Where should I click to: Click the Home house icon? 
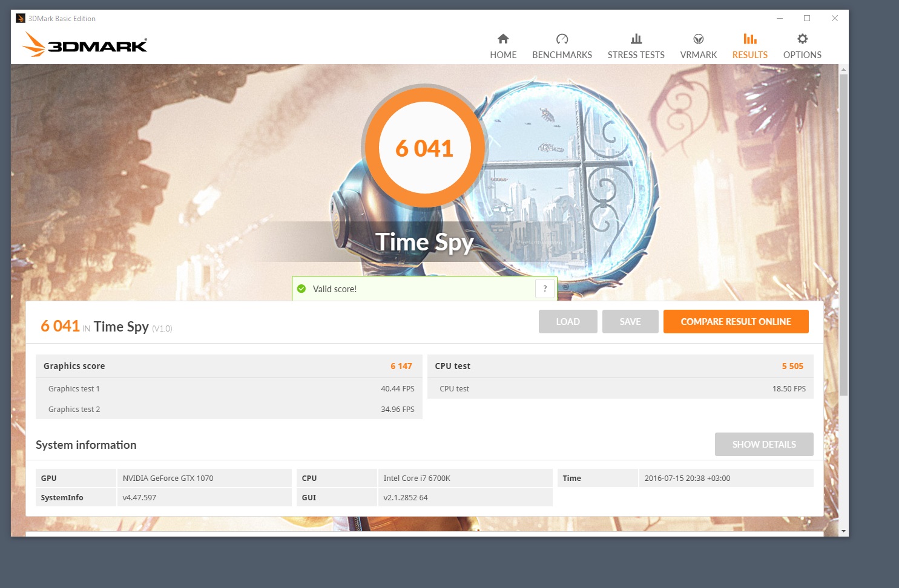point(503,39)
